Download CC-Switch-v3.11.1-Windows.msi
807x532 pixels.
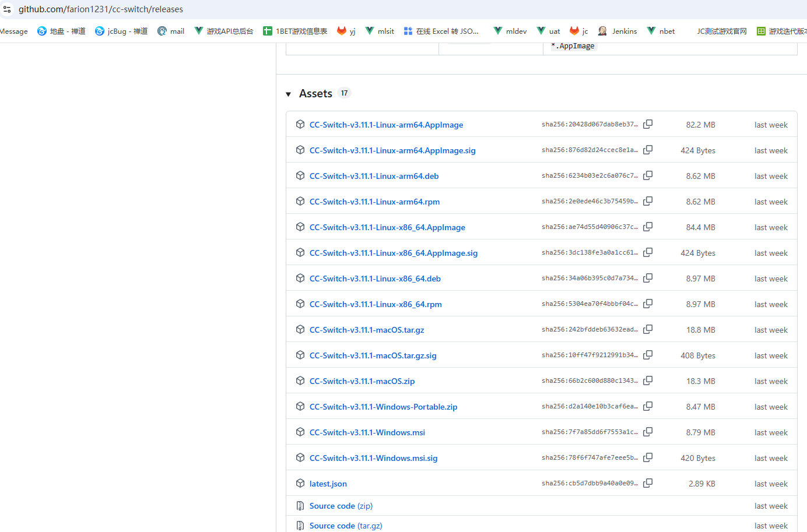367,432
